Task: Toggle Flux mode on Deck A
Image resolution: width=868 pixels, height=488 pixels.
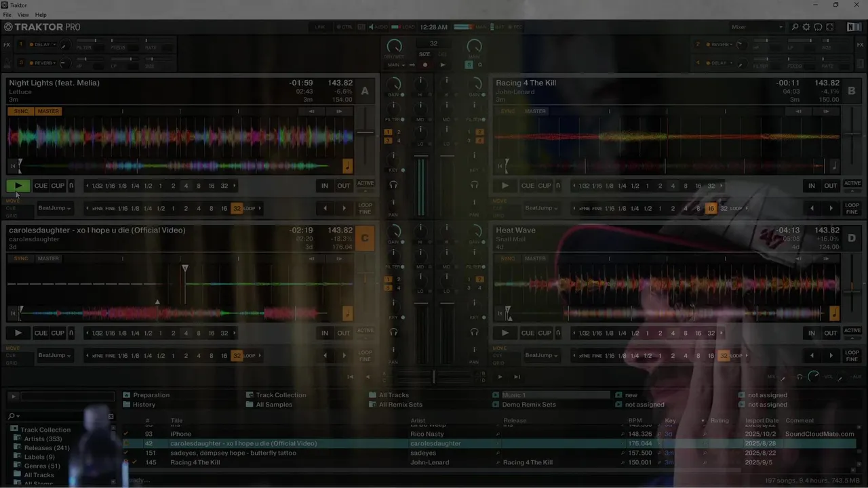Action: 71,186
